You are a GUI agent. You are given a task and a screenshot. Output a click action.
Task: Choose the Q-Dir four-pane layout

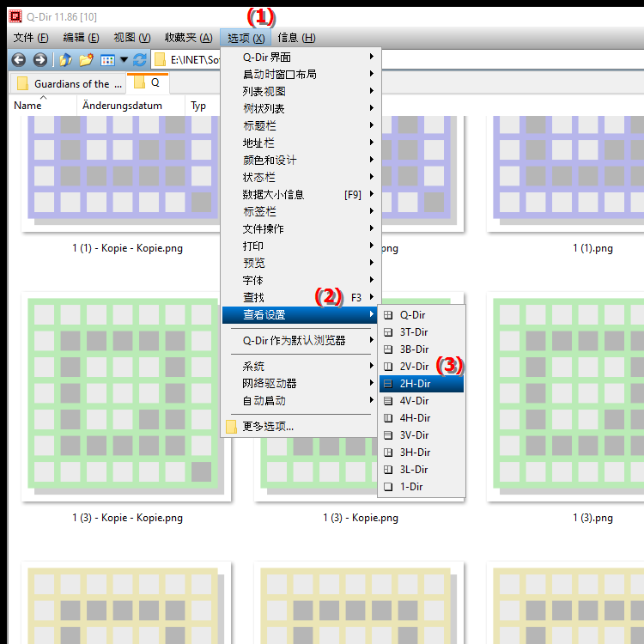tap(422, 315)
